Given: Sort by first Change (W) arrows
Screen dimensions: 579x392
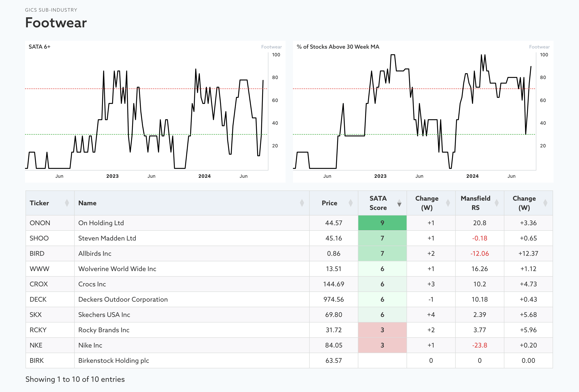Looking at the screenshot, I should pos(448,203).
